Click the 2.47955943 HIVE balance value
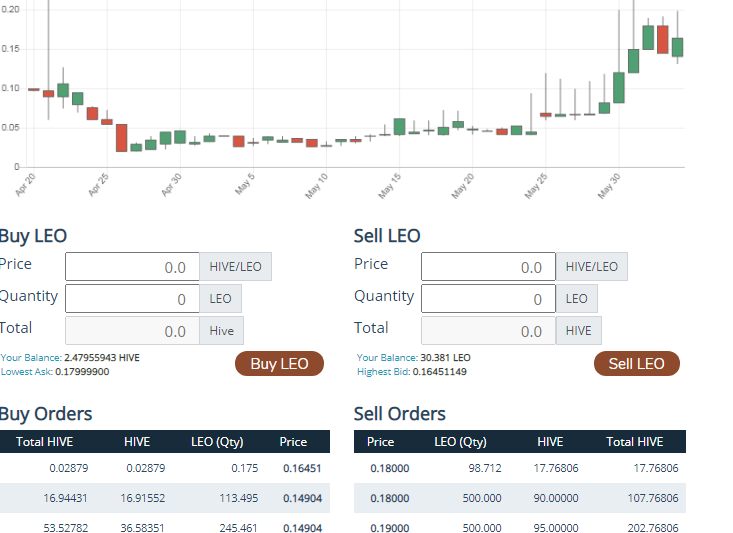The height and width of the screenshot is (533, 733). point(102,358)
